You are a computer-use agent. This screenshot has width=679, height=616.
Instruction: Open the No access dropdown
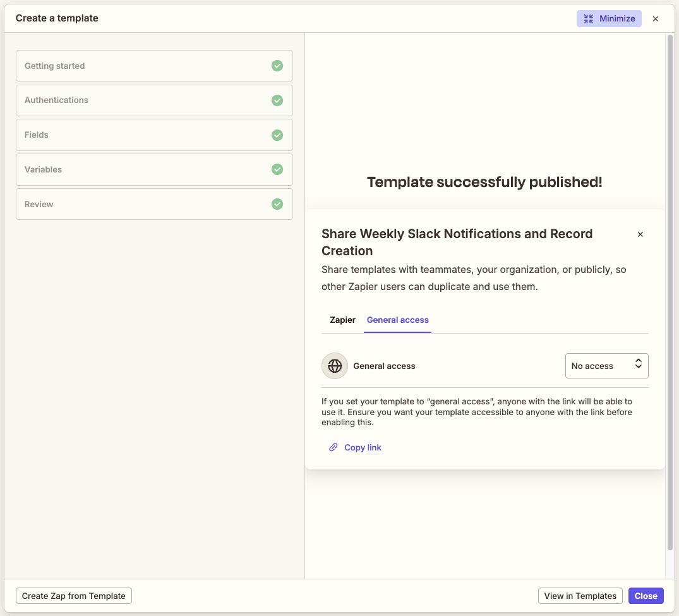pos(606,365)
